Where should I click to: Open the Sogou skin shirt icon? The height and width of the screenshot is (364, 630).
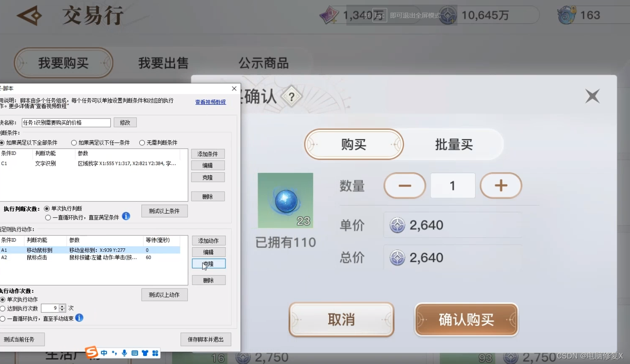tap(145, 353)
